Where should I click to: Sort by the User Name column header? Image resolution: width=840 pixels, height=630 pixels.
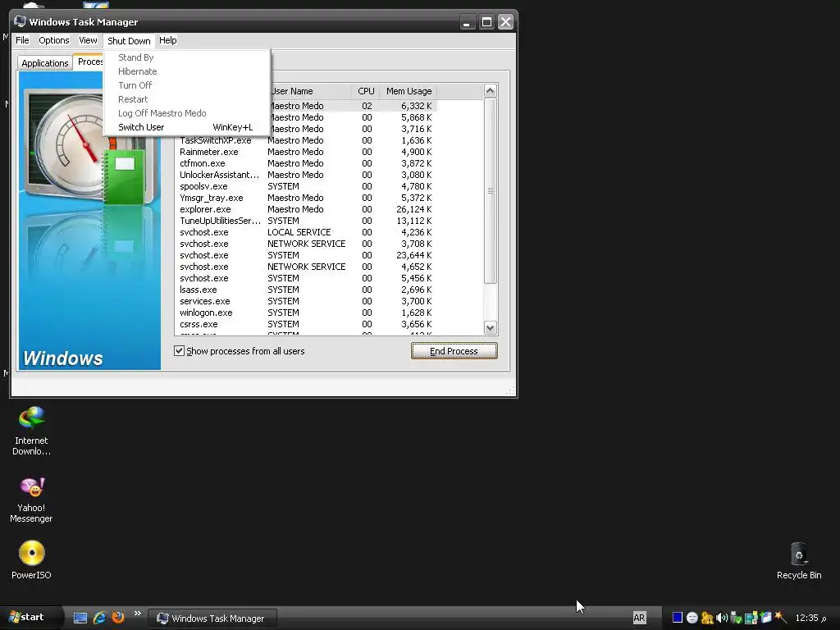(x=309, y=91)
